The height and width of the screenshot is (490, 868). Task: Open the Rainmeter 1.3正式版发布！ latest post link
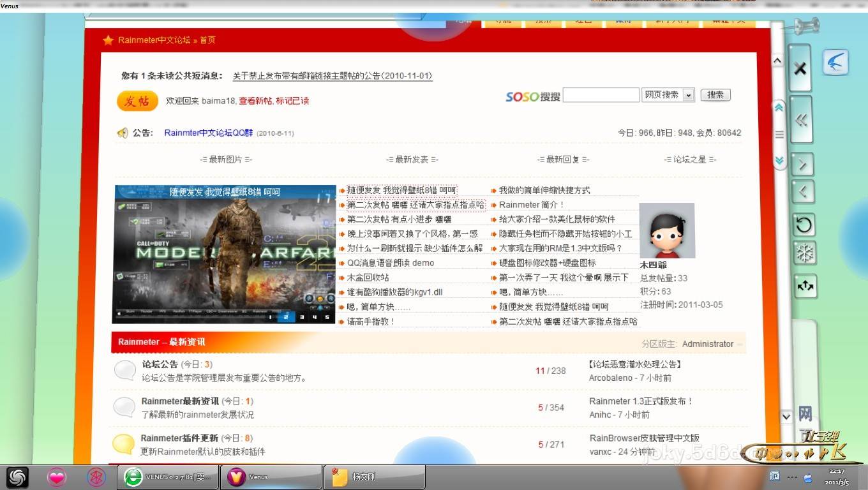click(641, 401)
